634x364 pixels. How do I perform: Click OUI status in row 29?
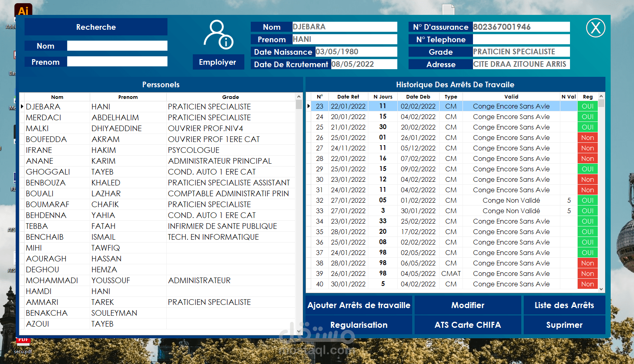pos(588,169)
